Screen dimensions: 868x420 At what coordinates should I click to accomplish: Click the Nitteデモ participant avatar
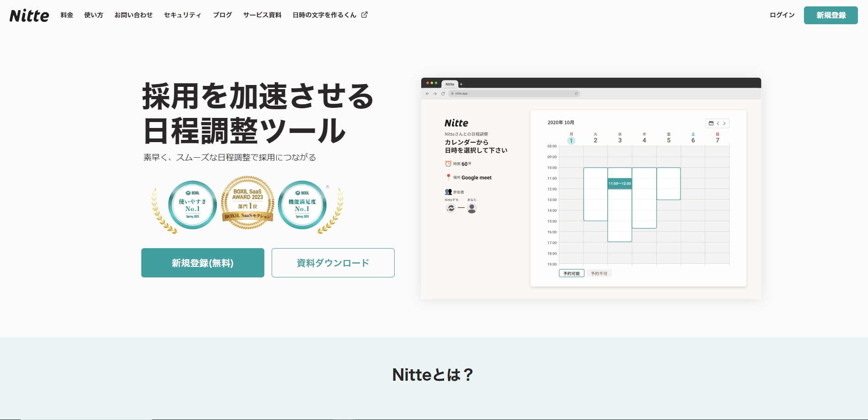coord(451,208)
